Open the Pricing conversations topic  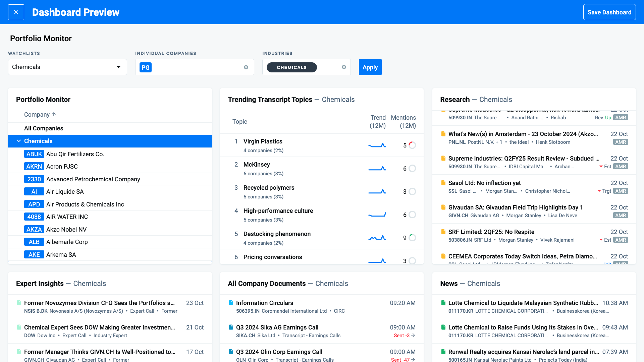pos(273,257)
